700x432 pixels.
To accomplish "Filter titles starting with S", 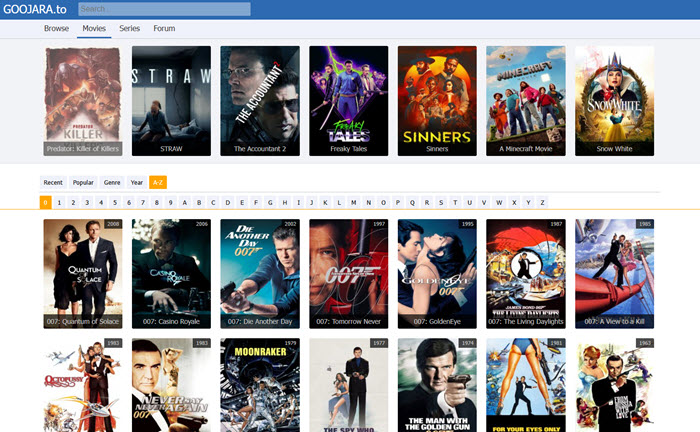I will click(x=441, y=203).
